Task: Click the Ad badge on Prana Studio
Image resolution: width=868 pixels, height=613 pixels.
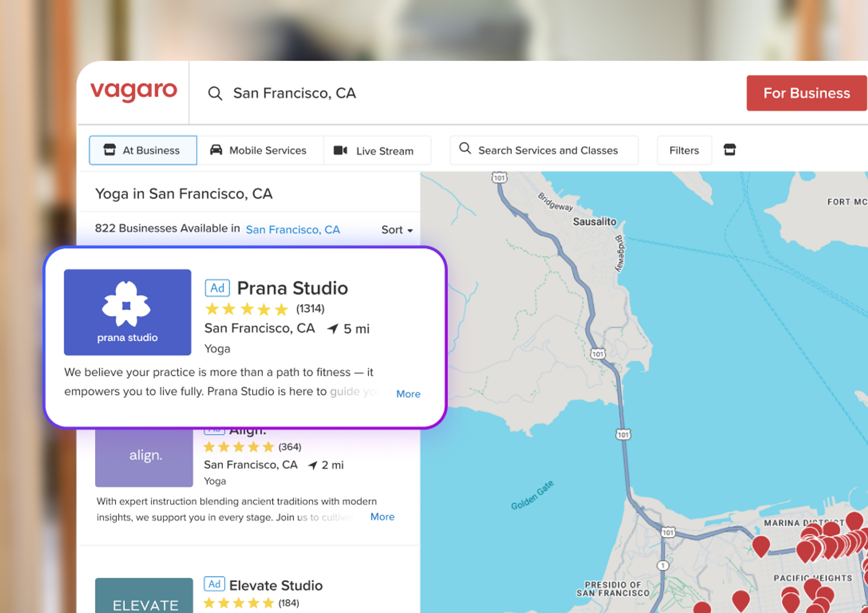Action: point(217,288)
